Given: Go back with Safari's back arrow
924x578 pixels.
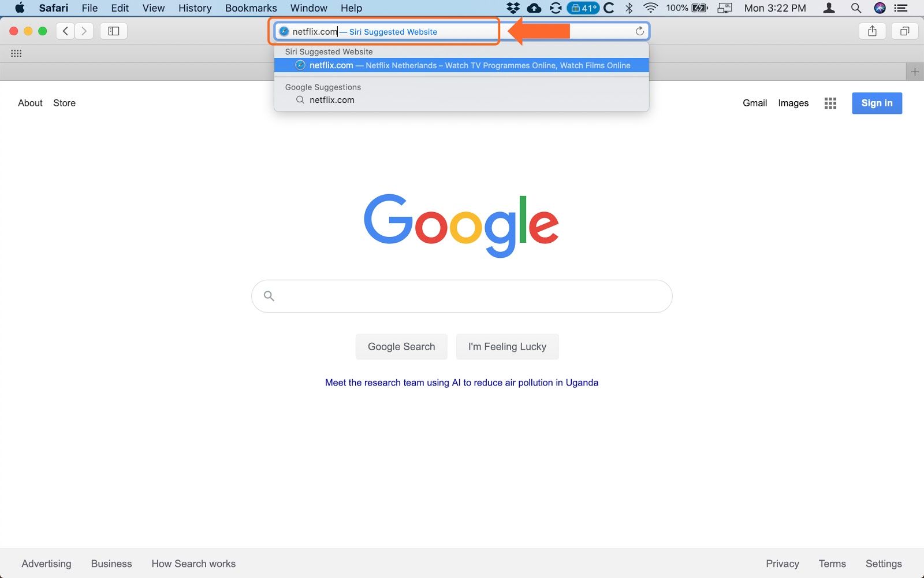Looking at the screenshot, I should (65, 31).
